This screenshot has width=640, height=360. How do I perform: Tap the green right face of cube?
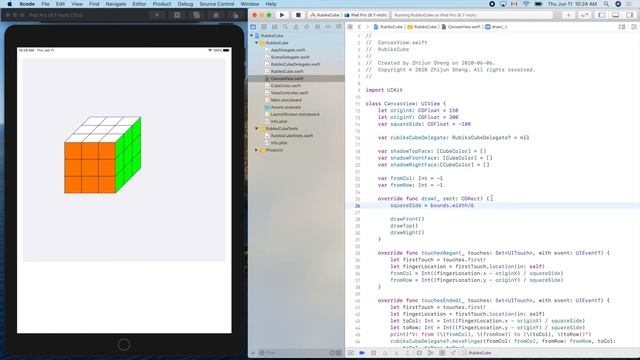[128, 154]
